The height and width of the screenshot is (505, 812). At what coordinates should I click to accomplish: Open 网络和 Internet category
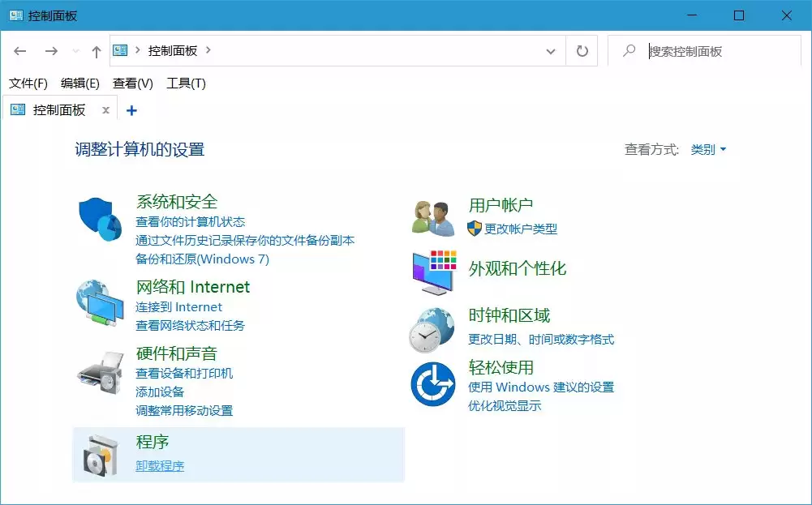point(192,287)
